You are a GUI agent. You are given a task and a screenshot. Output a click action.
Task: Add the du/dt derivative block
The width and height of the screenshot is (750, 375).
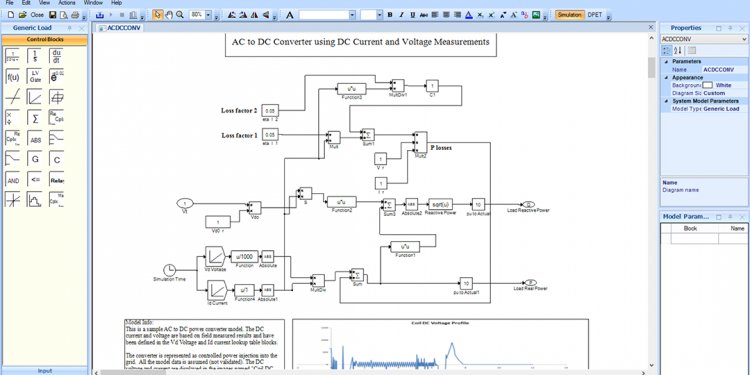[56, 56]
